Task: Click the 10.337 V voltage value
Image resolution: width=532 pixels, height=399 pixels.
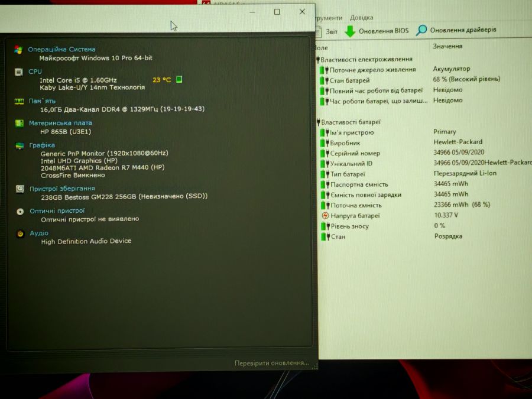Action: point(446,215)
